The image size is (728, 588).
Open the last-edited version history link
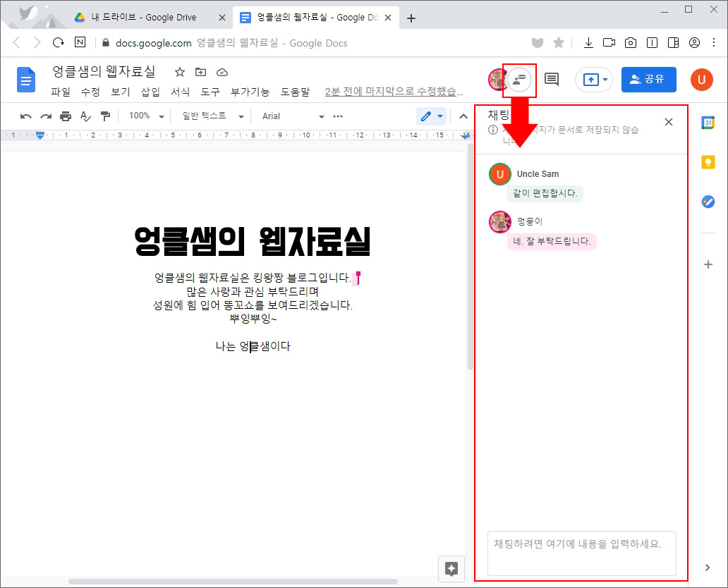click(394, 92)
